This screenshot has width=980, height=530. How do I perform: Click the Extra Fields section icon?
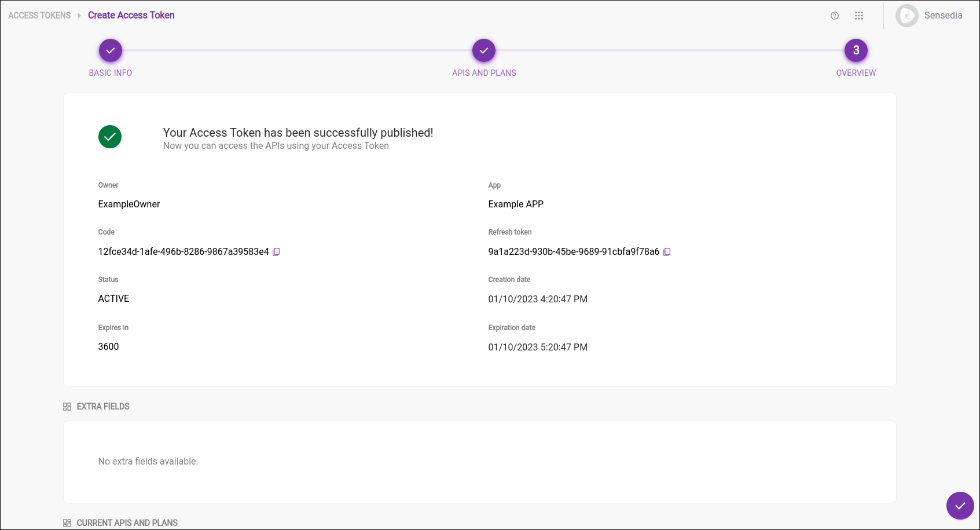[x=67, y=406]
